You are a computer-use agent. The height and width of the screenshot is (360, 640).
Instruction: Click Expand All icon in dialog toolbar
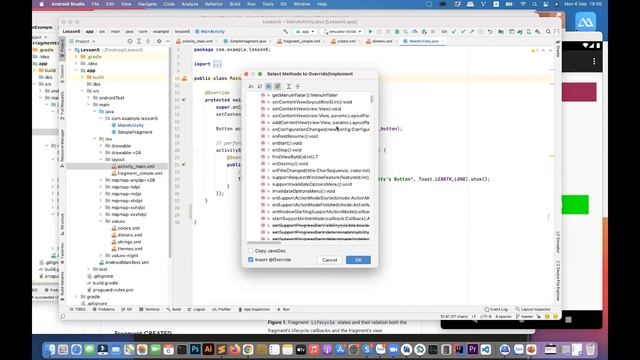289,87
